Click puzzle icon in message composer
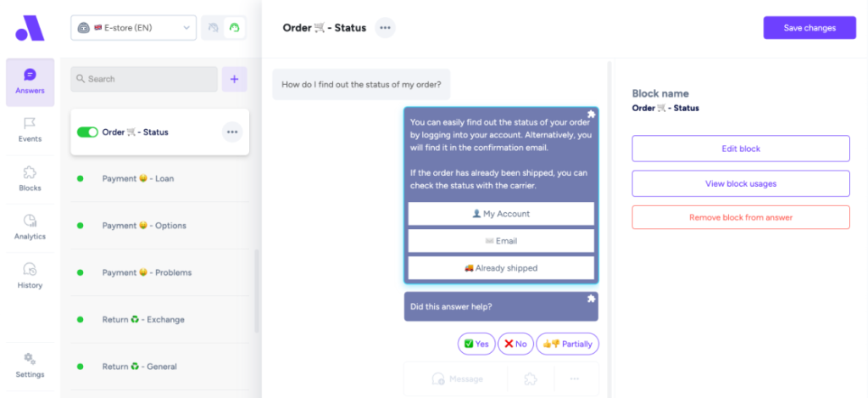The height and width of the screenshot is (398, 868). pos(531,378)
